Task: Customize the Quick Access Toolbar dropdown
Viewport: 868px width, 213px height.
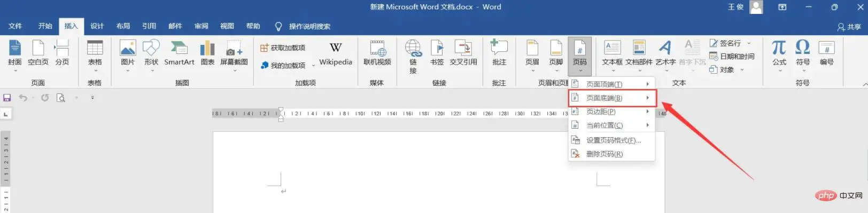Action: [x=92, y=98]
